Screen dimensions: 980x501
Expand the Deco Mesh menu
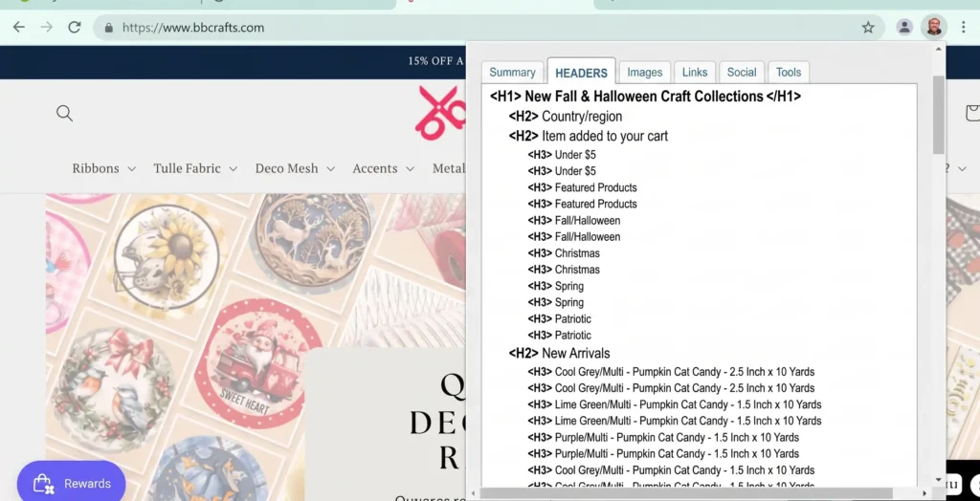coord(295,168)
